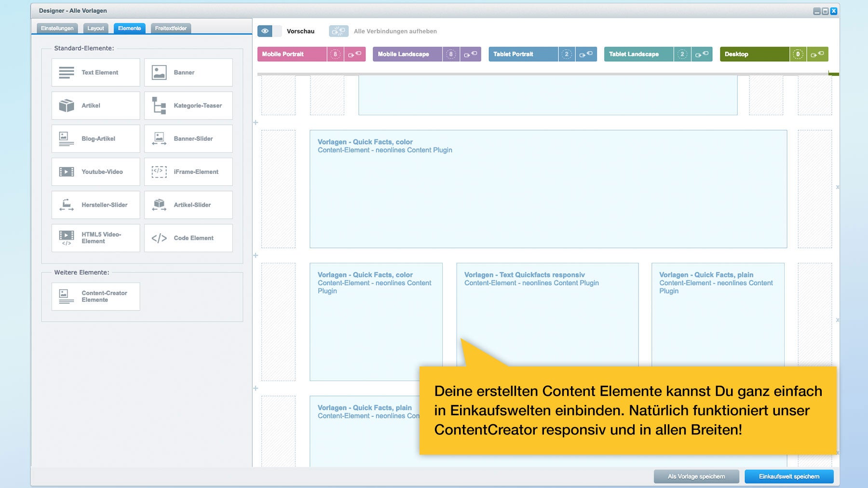Click link icon on Tablet Portrait bar

pos(586,54)
